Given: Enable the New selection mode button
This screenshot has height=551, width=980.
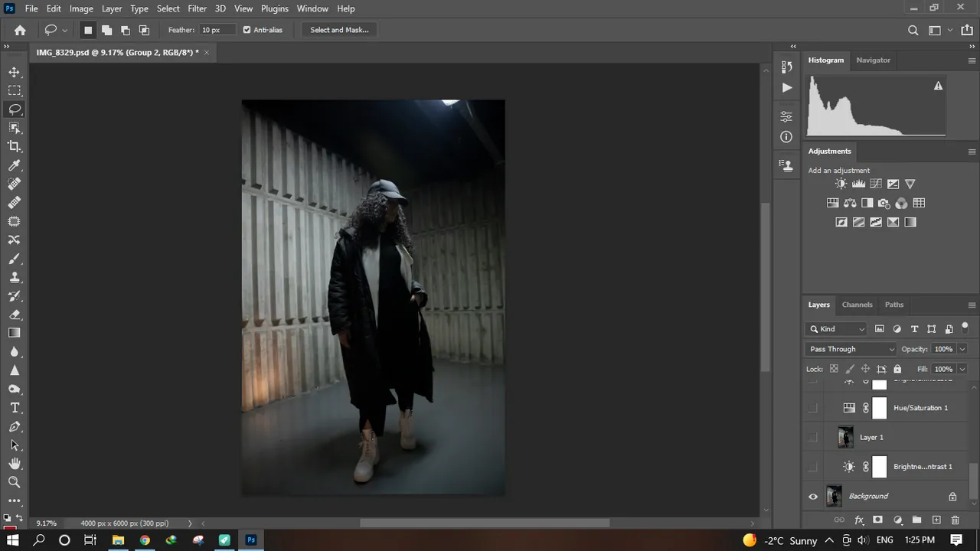Looking at the screenshot, I should [88, 30].
